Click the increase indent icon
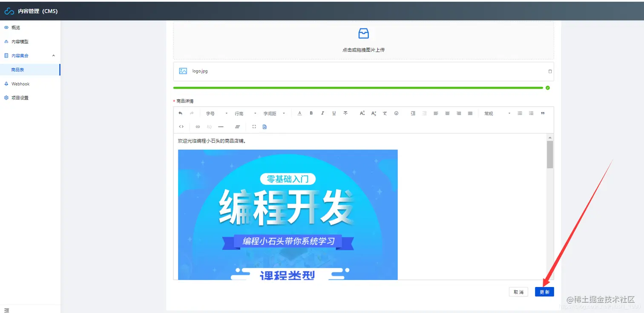644x313 pixels. tap(413, 113)
